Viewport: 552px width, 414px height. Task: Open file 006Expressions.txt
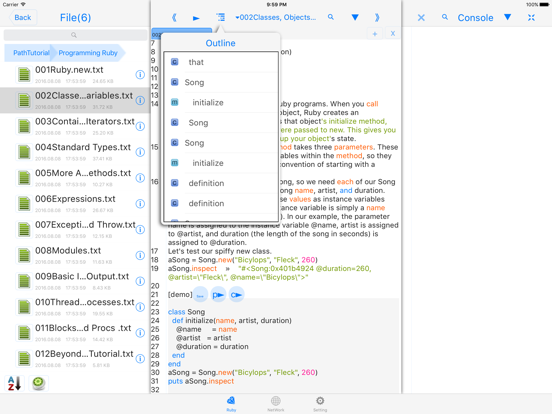(75, 203)
